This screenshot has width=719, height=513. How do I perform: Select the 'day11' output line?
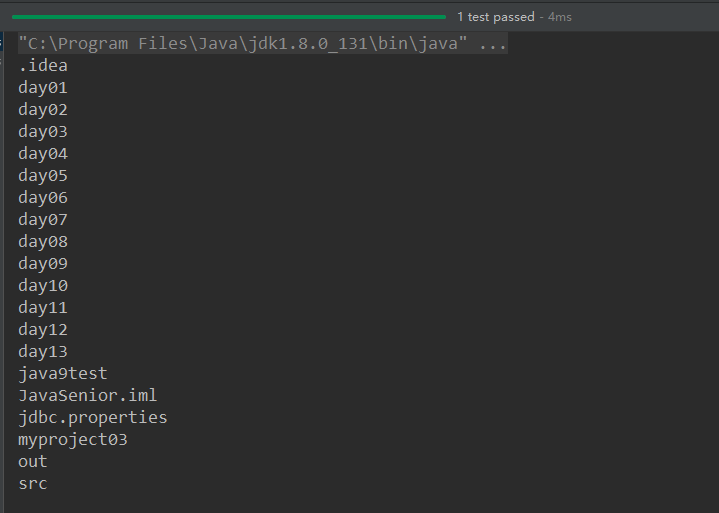click(x=43, y=308)
